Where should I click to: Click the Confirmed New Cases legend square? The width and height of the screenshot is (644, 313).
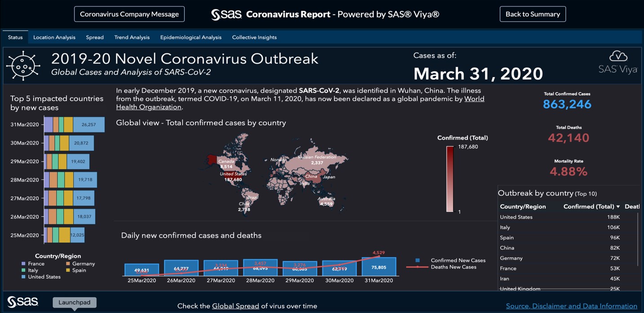(417, 260)
